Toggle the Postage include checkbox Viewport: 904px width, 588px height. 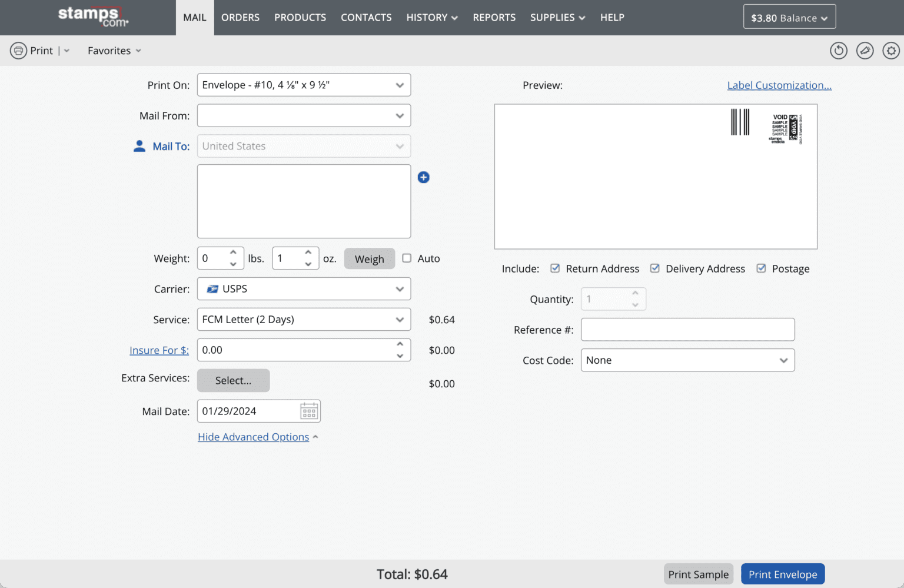click(x=761, y=268)
